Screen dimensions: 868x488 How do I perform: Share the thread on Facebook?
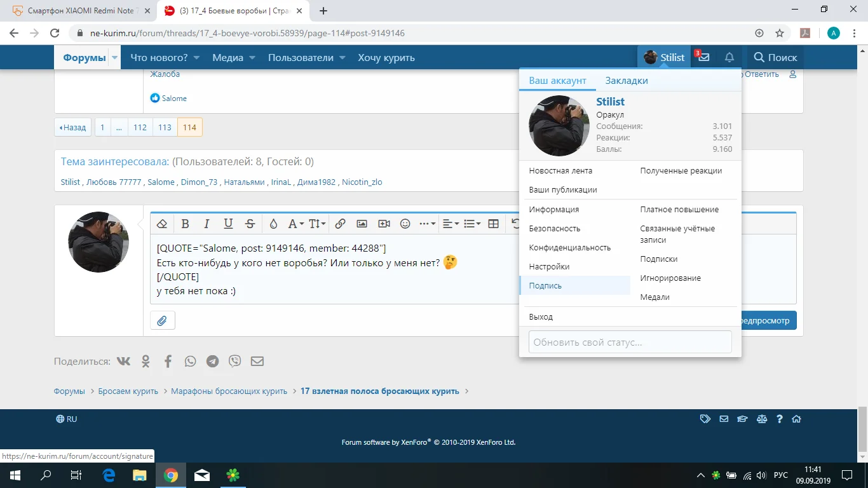click(x=168, y=362)
